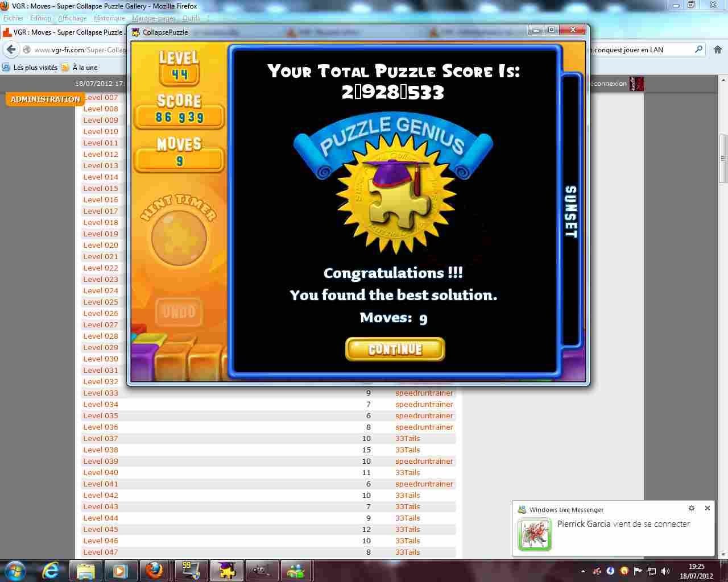Click the UNDO button in game panel
The height and width of the screenshot is (582, 728).
[179, 312]
